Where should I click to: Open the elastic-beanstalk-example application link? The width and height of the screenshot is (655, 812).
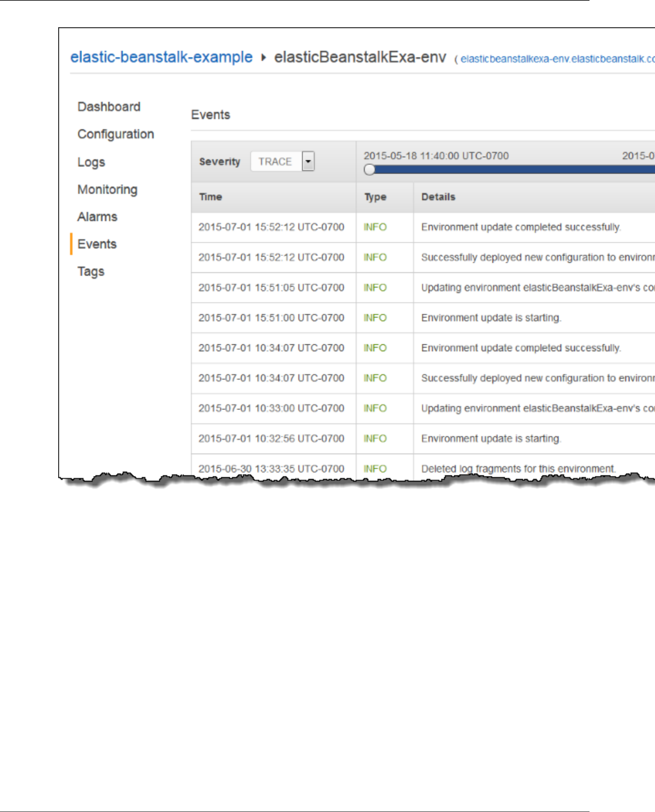pyautogui.click(x=161, y=57)
